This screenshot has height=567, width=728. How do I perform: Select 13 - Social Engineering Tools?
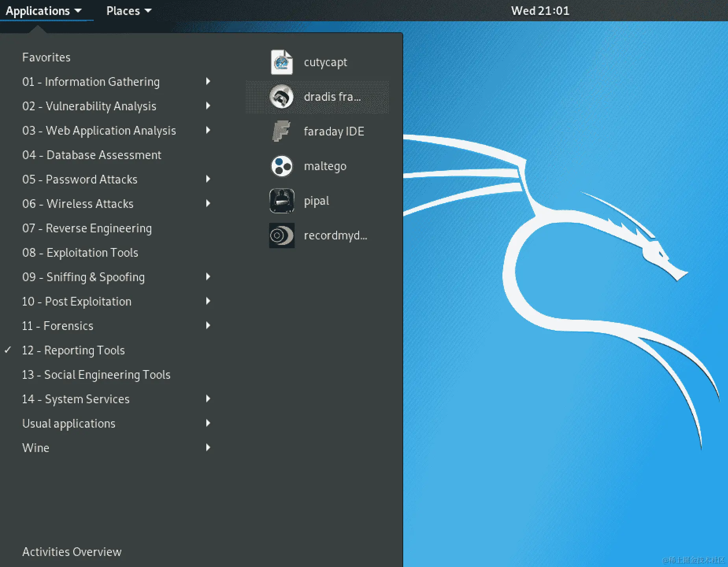tap(96, 375)
